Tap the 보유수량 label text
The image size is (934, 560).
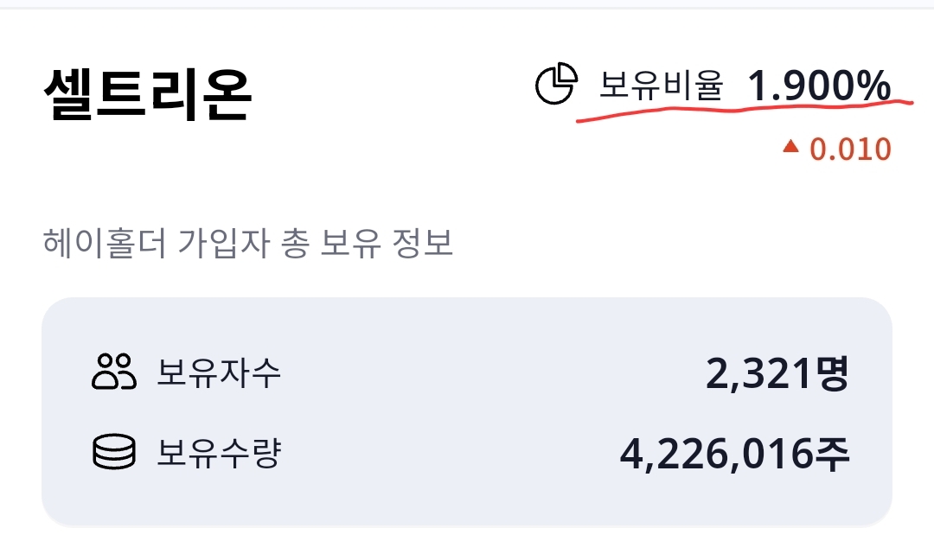pyautogui.click(x=218, y=452)
